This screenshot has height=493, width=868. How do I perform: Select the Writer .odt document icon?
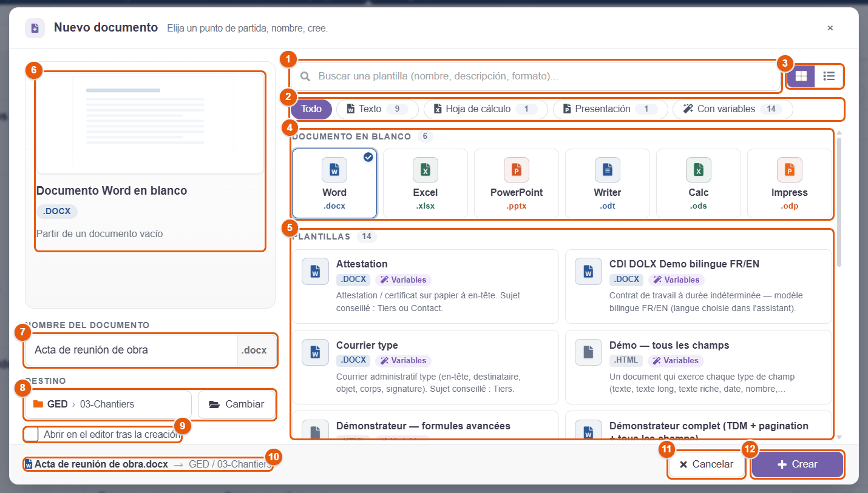(608, 170)
